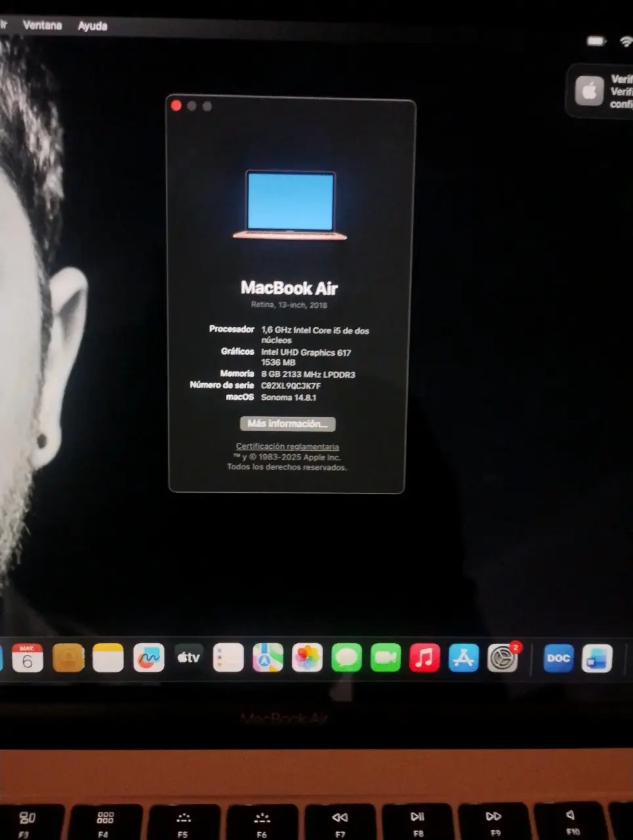
Task: Launch the App Store
Action: (464, 658)
